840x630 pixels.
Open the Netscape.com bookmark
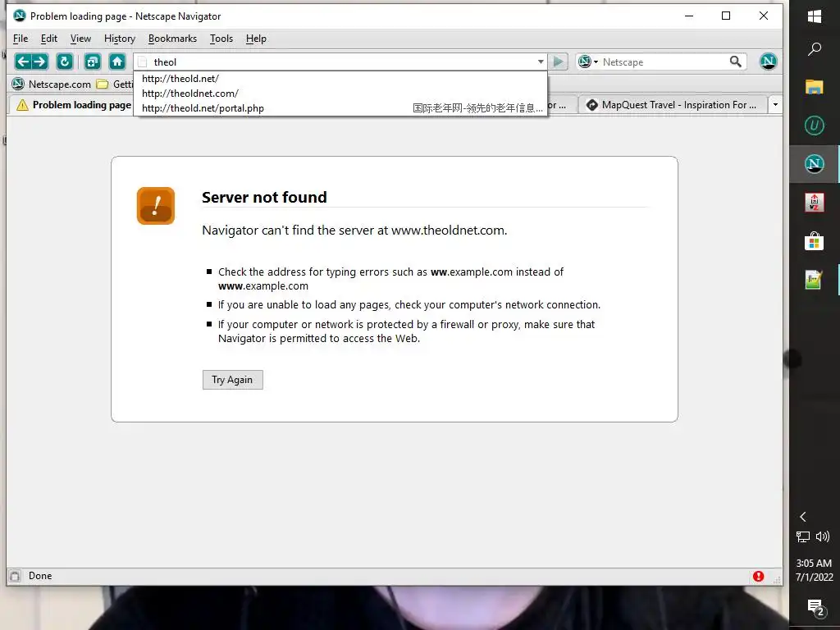point(52,84)
